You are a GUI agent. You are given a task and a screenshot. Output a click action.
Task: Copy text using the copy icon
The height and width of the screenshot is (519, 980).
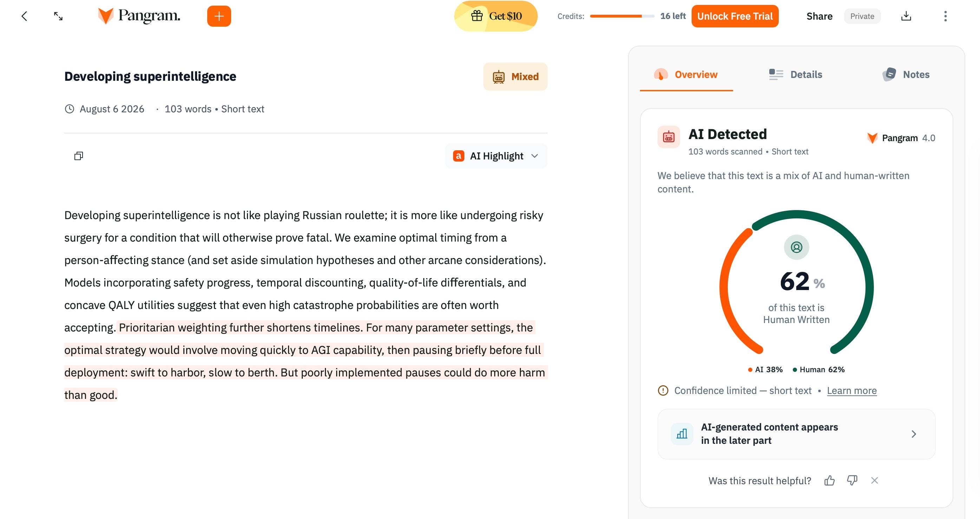tap(79, 156)
